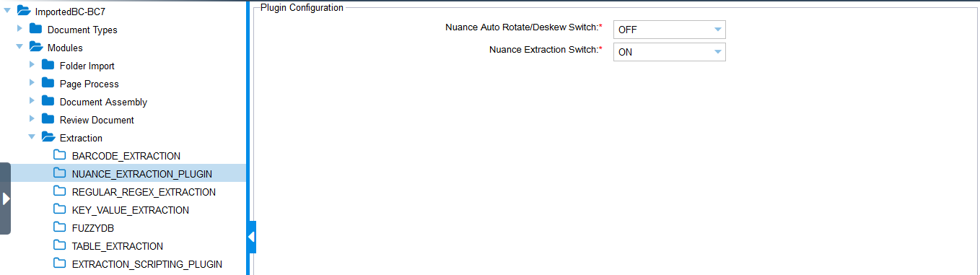Expand the Page Process tree node
980x275 pixels.
[x=32, y=83]
